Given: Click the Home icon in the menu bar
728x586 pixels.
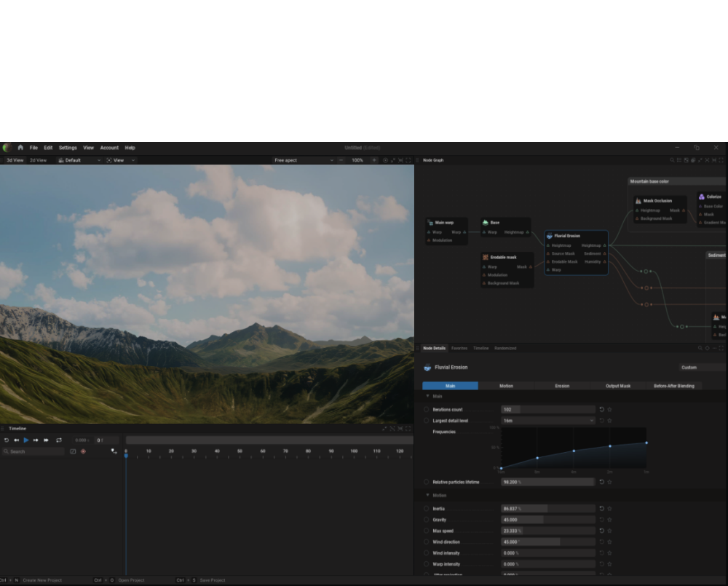Looking at the screenshot, I should coord(20,148).
